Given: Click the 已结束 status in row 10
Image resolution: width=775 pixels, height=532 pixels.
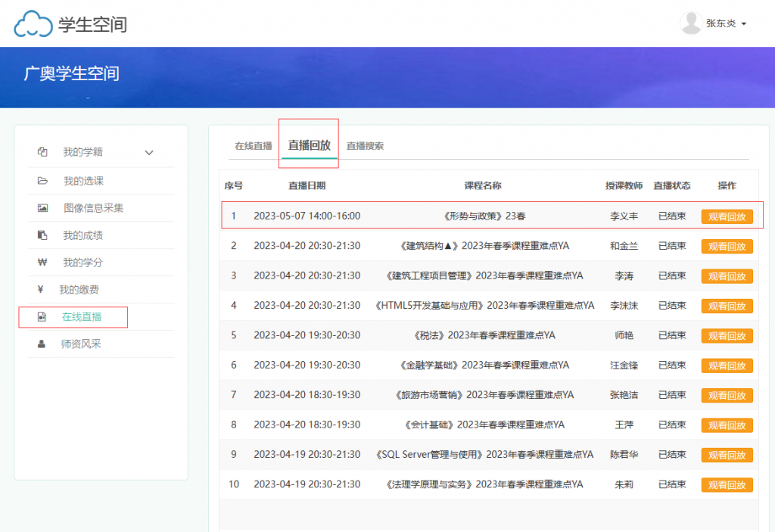Looking at the screenshot, I should (672, 484).
